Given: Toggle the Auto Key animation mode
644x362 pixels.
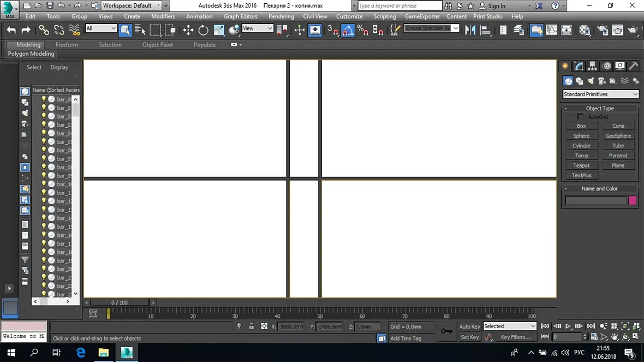Looking at the screenshot, I should [x=469, y=327].
